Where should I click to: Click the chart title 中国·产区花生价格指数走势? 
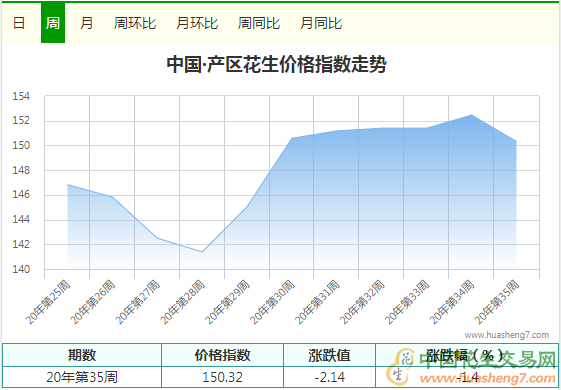(x=277, y=64)
